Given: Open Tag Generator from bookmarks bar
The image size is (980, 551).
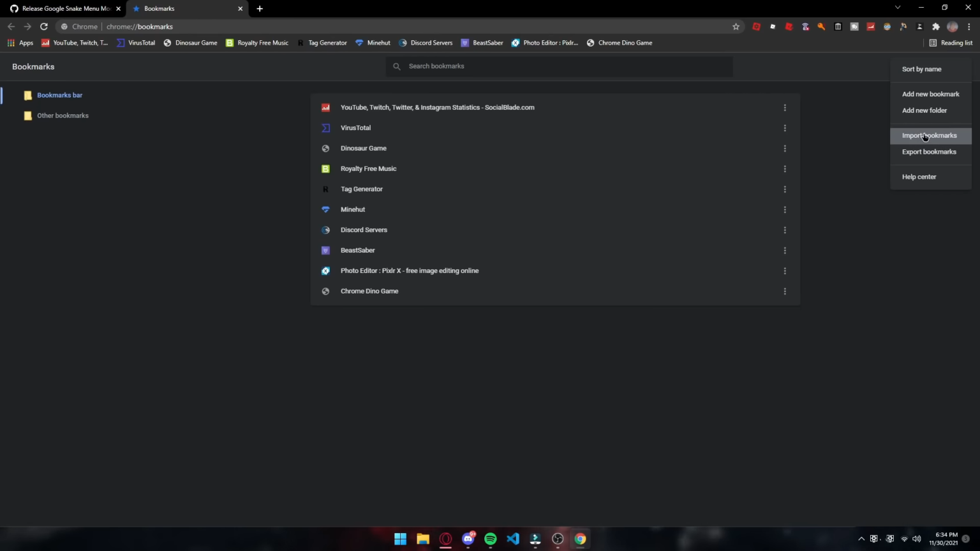Looking at the screenshot, I should click(x=322, y=43).
